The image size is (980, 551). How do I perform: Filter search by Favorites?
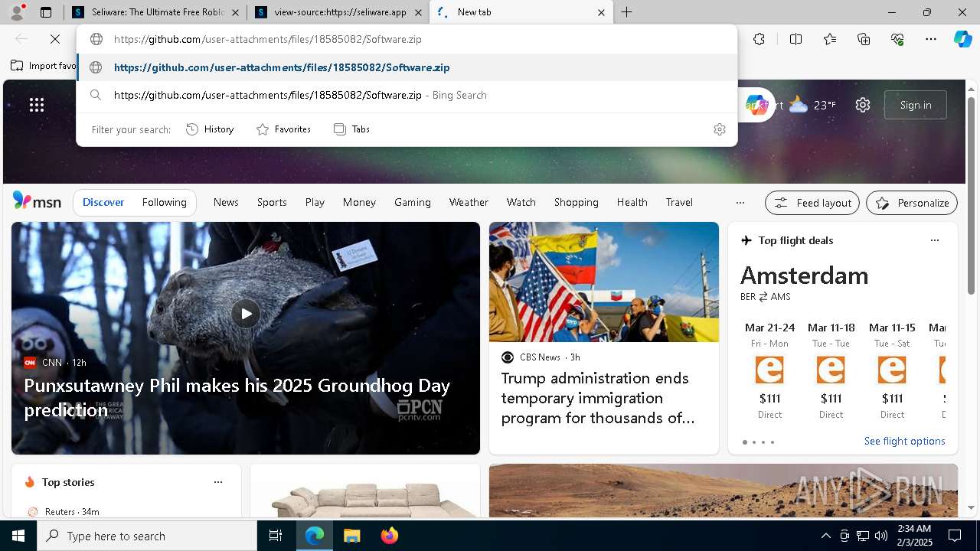(283, 129)
